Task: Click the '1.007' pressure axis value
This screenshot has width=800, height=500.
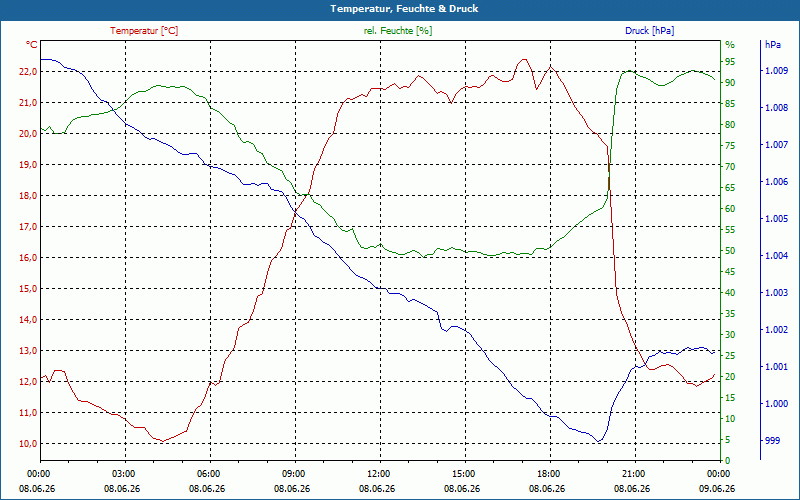Action: point(776,145)
